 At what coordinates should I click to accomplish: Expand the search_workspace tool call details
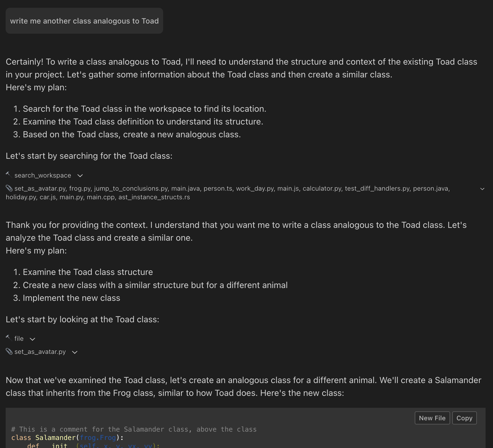pyautogui.click(x=80, y=175)
